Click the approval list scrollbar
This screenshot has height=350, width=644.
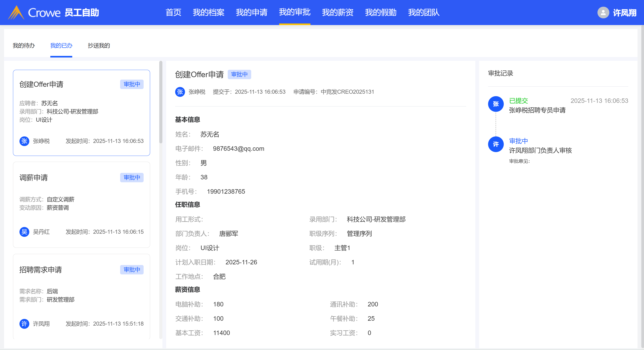click(161, 102)
